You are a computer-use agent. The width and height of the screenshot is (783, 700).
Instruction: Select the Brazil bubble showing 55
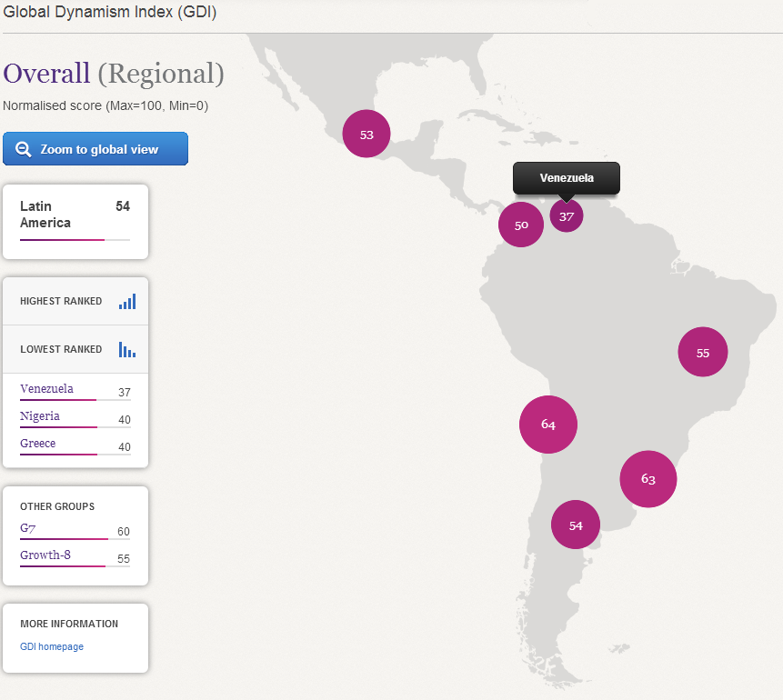pyautogui.click(x=702, y=352)
